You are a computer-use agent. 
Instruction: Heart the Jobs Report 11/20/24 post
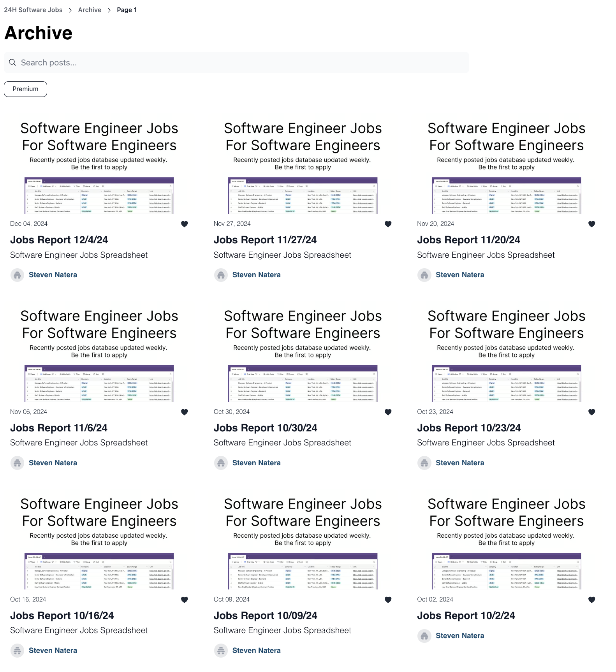591,224
